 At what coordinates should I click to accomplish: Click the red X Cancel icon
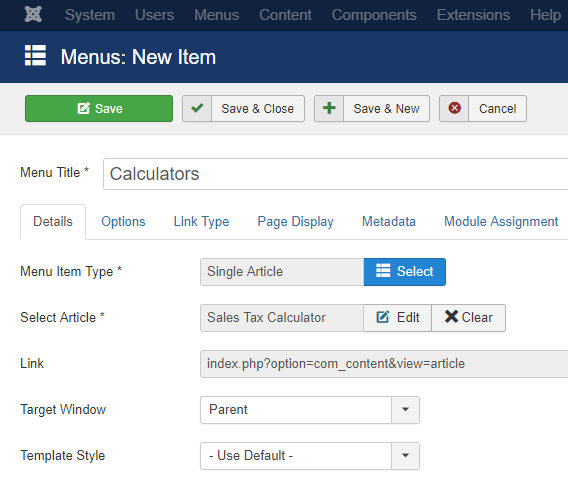point(454,108)
